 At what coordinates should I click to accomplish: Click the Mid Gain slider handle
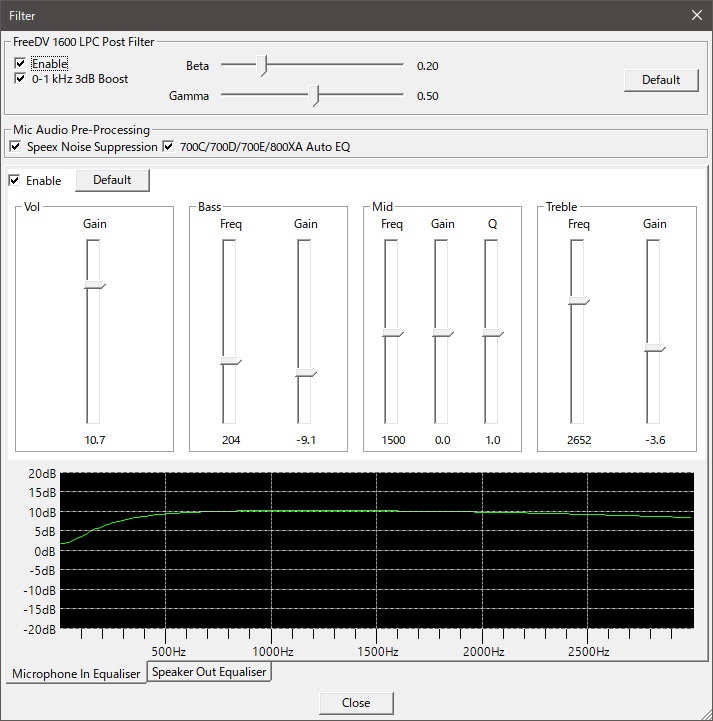tap(442, 333)
